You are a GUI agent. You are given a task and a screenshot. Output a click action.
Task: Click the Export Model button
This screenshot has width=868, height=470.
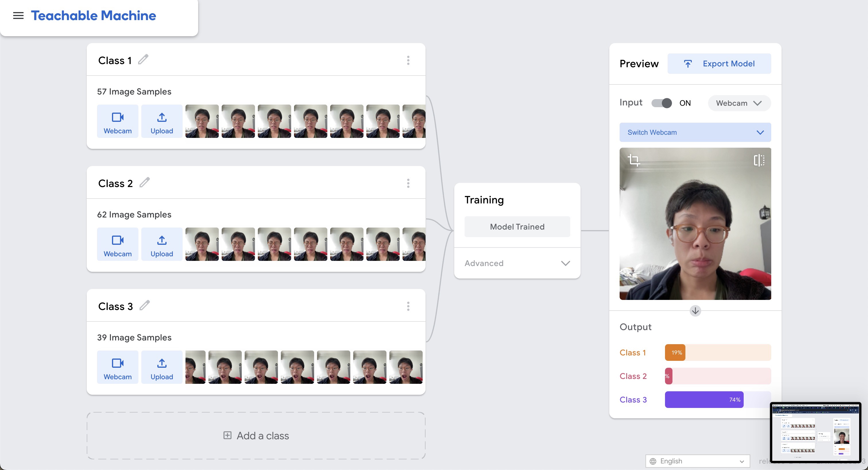(719, 64)
